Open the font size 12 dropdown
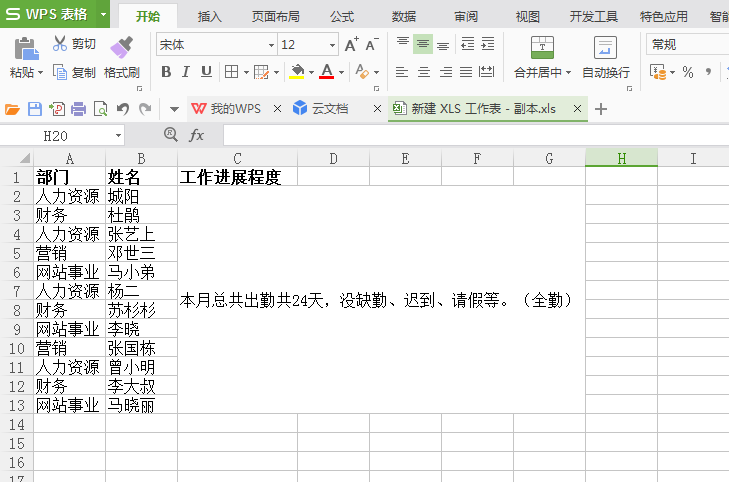The image size is (729, 482). (332, 45)
